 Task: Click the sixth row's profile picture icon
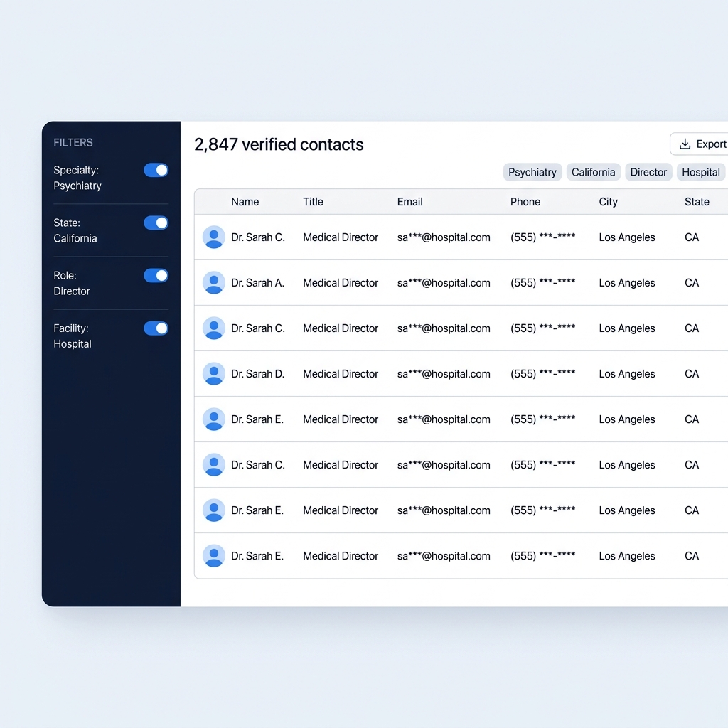tap(214, 465)
